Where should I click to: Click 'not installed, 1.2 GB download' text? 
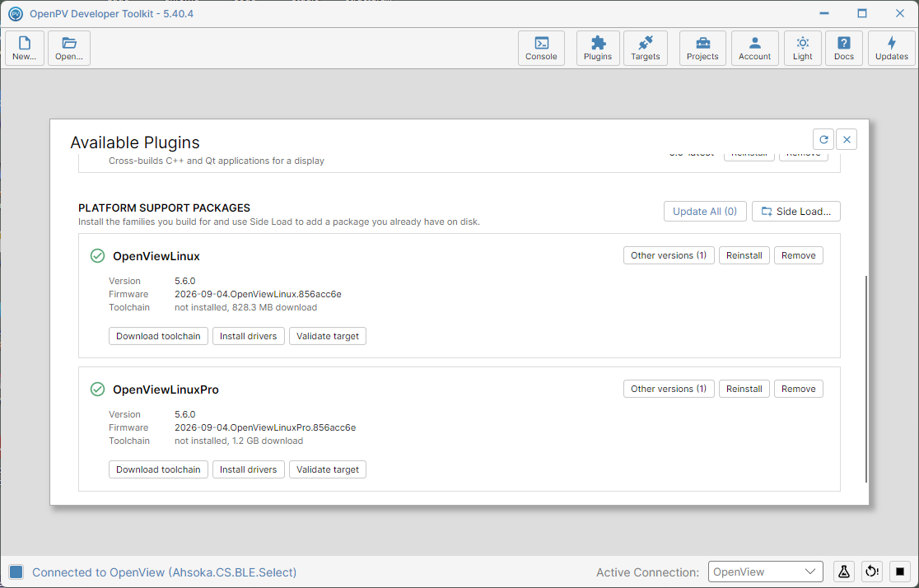point(239,441)
